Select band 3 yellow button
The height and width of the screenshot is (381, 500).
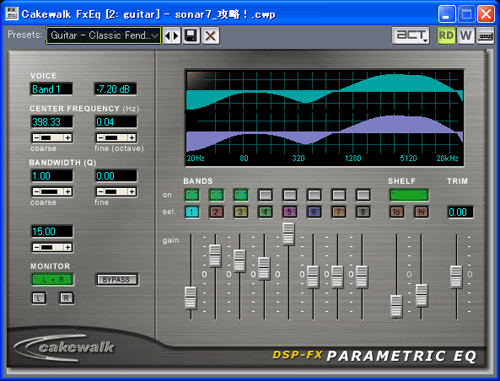click(241, 212)
